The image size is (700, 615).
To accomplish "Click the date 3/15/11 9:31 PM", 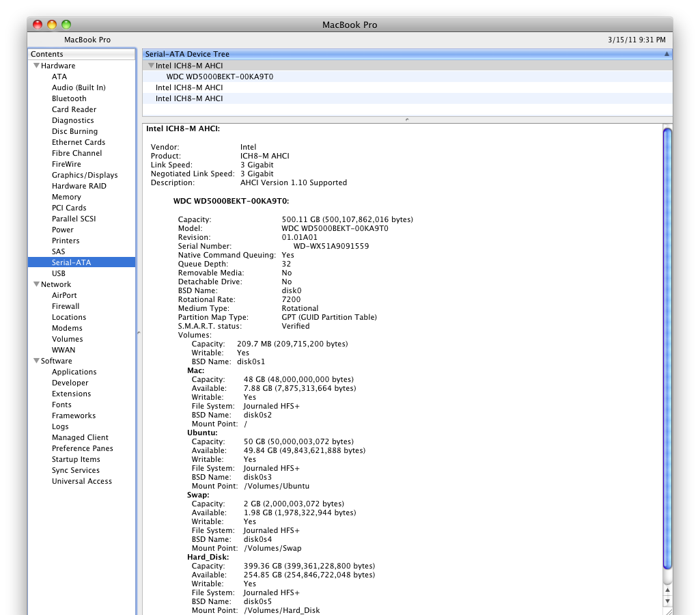I will point(636,40).
